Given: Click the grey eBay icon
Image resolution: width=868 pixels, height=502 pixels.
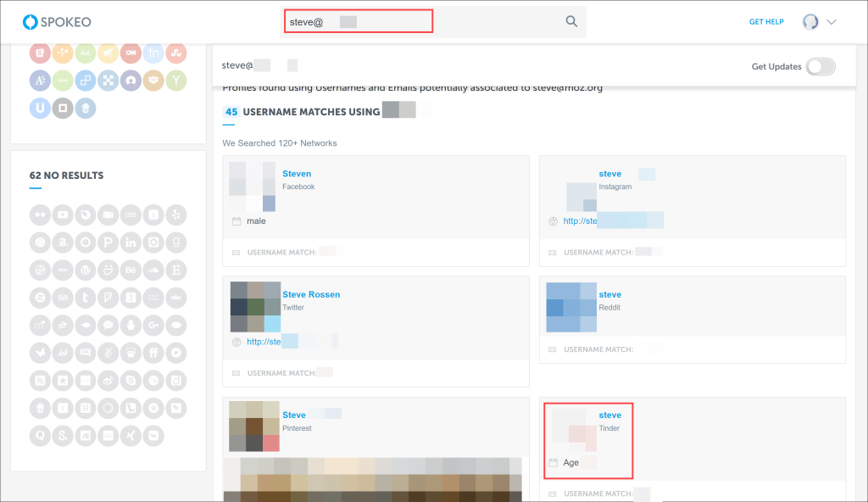Looking at the screenshot, I should (63, 270).
